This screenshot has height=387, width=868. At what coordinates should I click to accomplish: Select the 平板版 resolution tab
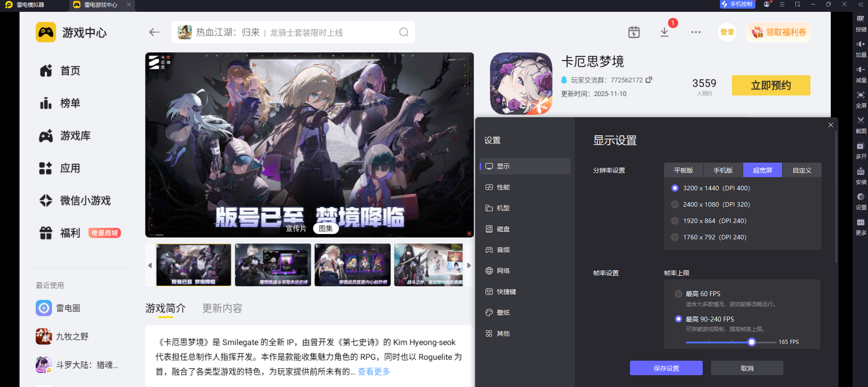click(x=684, y=170)
